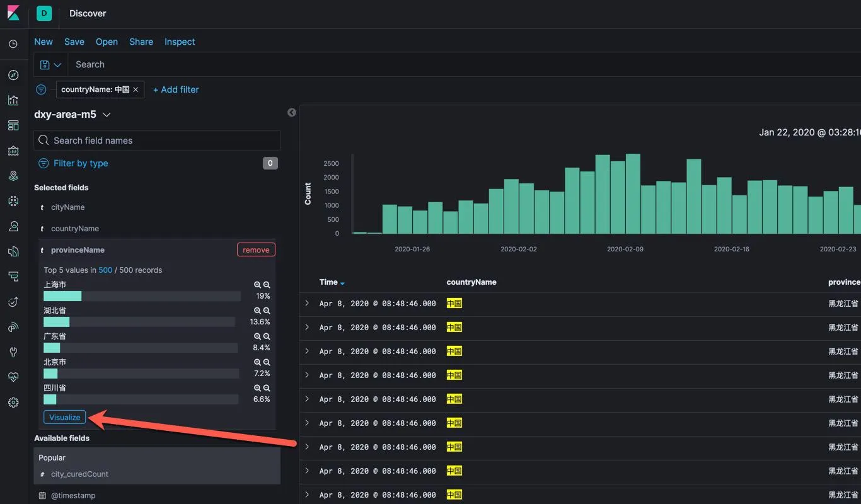The height and width of the screenshot is (504, 861).
Task: Click the Visualize button under provinceName
Action: (x=65, y=417)
